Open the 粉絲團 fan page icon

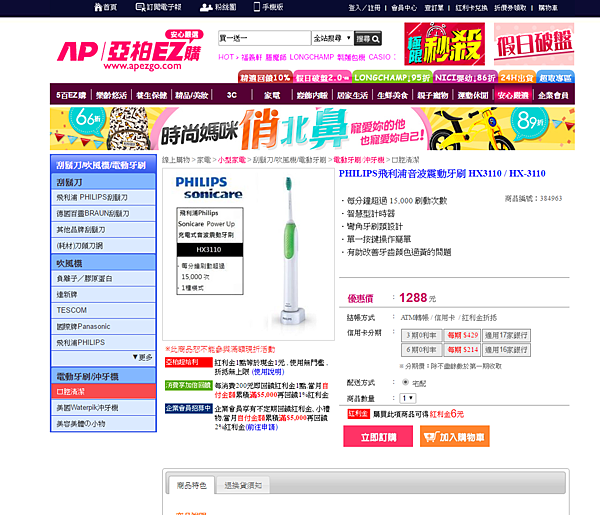point(218,7)
